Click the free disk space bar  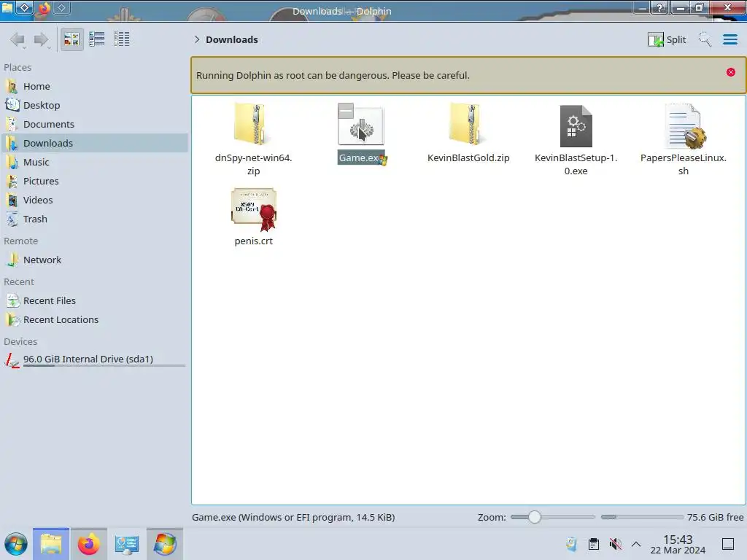click(642, 517)
